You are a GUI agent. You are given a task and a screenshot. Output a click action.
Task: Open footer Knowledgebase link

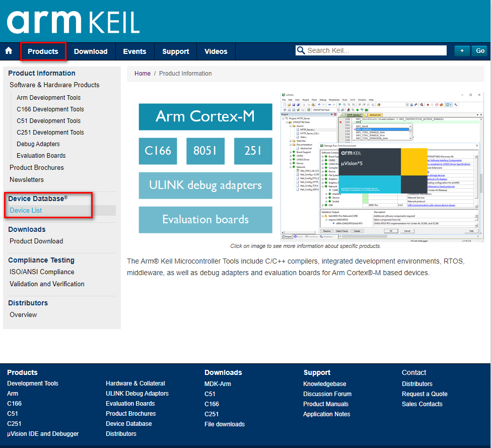(x=325, y=384)
